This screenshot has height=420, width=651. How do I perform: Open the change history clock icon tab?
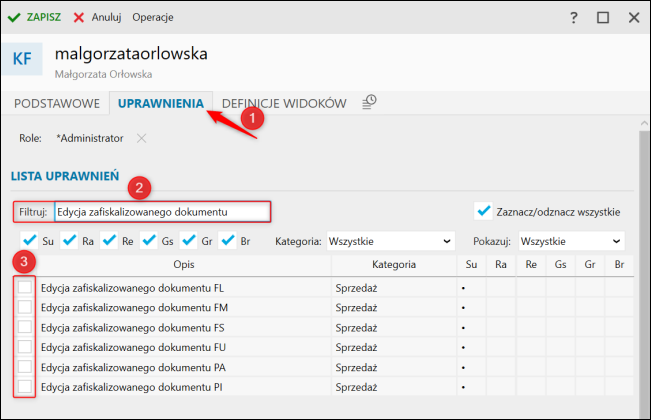click(369, 102)
